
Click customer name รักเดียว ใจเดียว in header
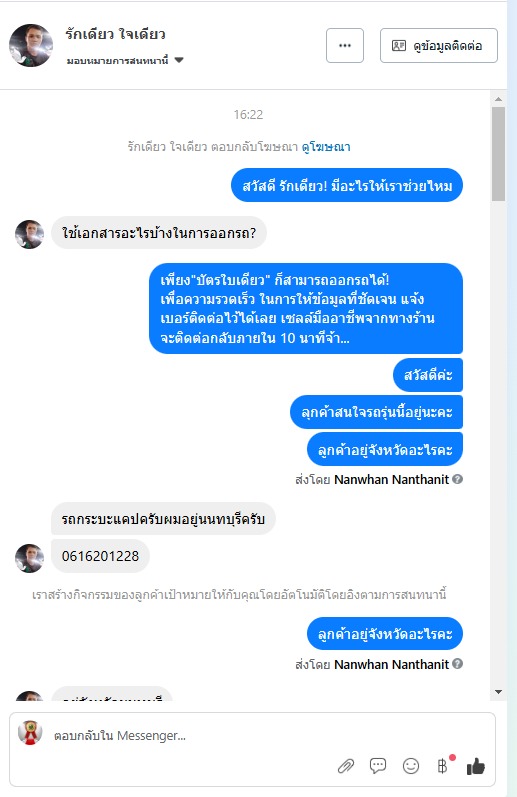(x=115, y=34)
